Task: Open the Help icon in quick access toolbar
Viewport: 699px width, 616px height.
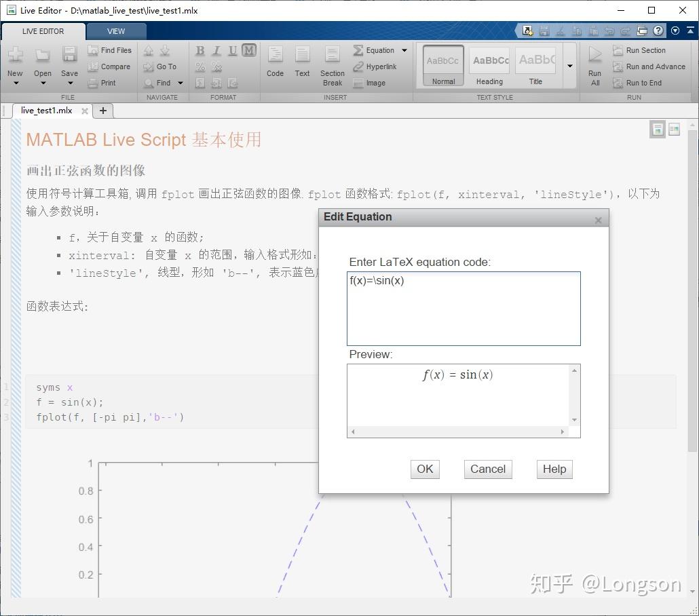Action: [x=658, y=31]
